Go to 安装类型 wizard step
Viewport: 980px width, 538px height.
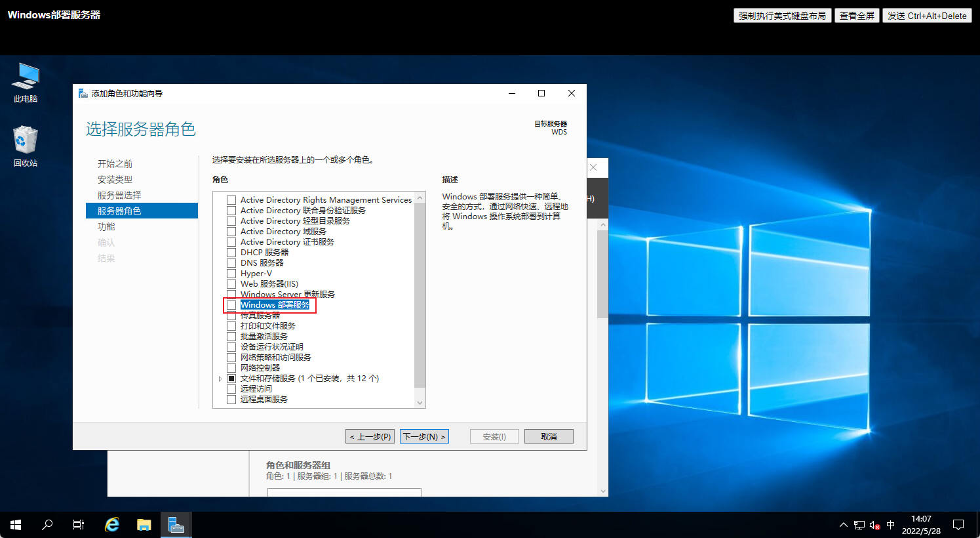coord(115,179)
